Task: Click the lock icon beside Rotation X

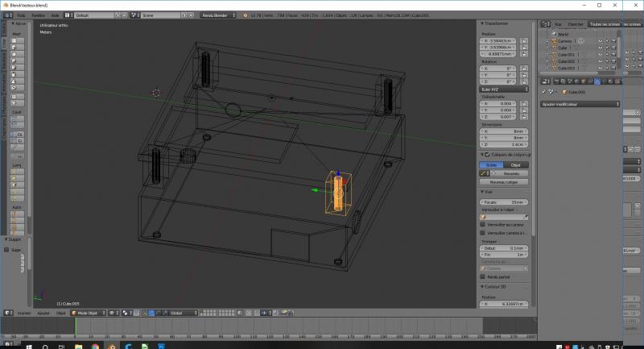Action: click(526, 69)
